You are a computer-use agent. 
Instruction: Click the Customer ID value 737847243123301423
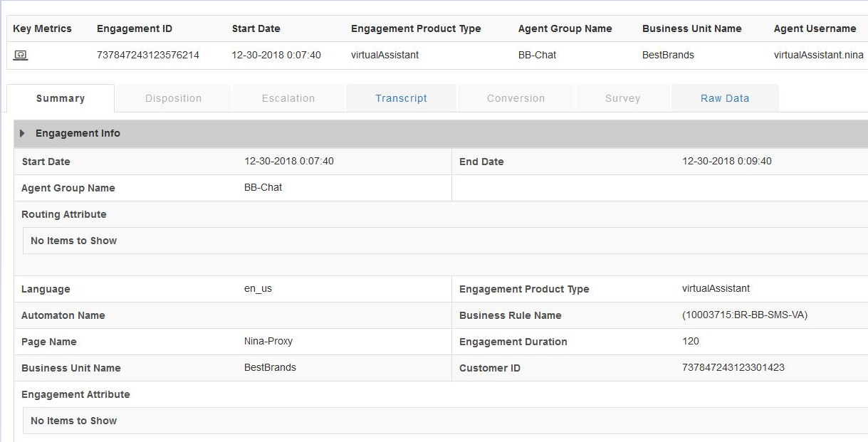click(733, 367)
